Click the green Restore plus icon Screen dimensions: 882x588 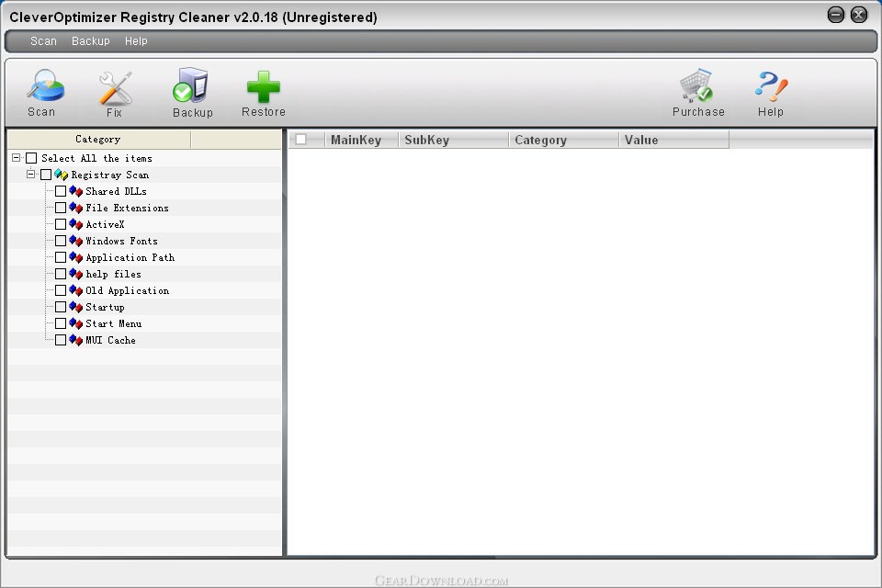click(264, 87)
